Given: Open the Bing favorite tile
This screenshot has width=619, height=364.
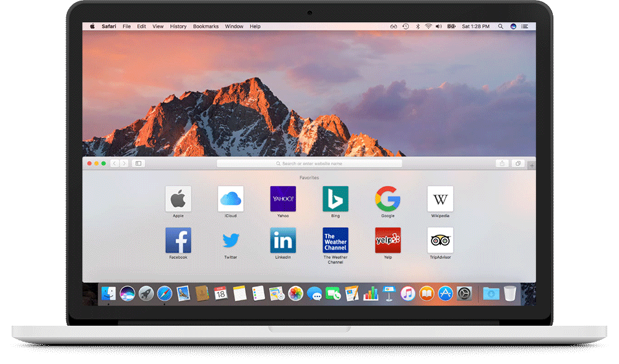Looking at the screenshot, I should 335,199.
